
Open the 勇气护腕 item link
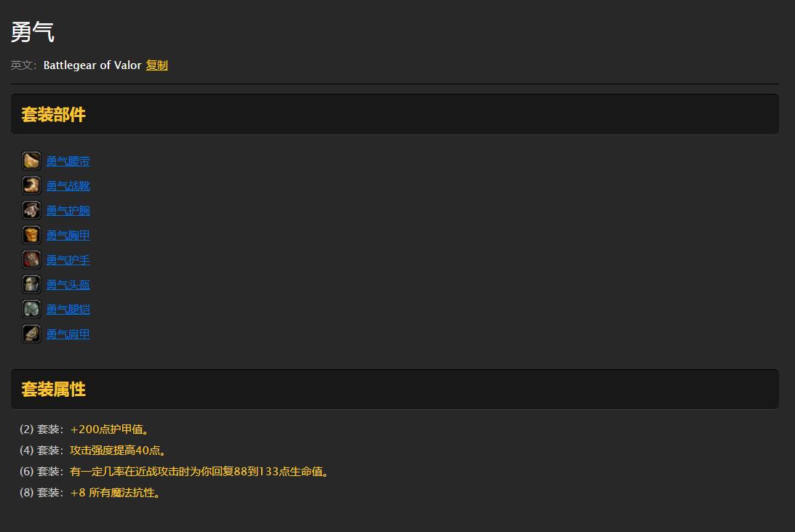point(68,211)
